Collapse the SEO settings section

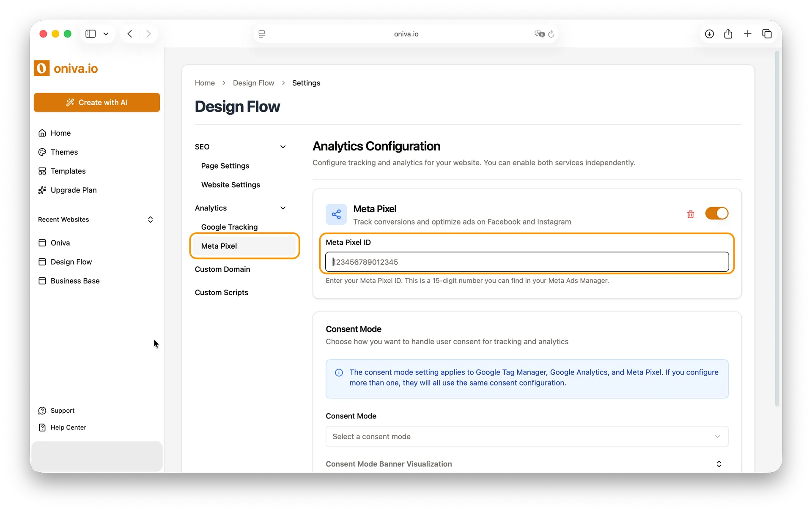[283, 147]
